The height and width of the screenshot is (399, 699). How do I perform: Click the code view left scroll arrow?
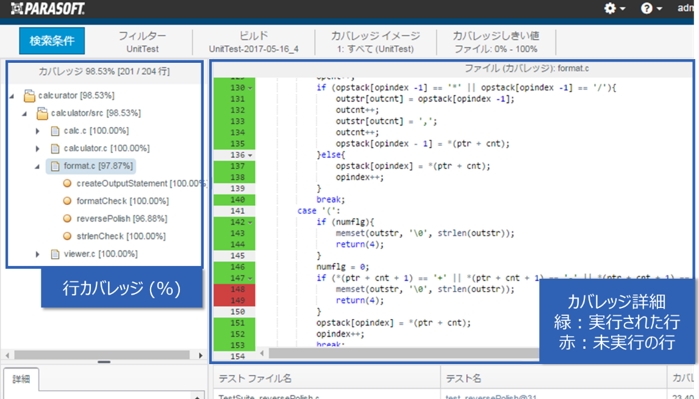262,353
